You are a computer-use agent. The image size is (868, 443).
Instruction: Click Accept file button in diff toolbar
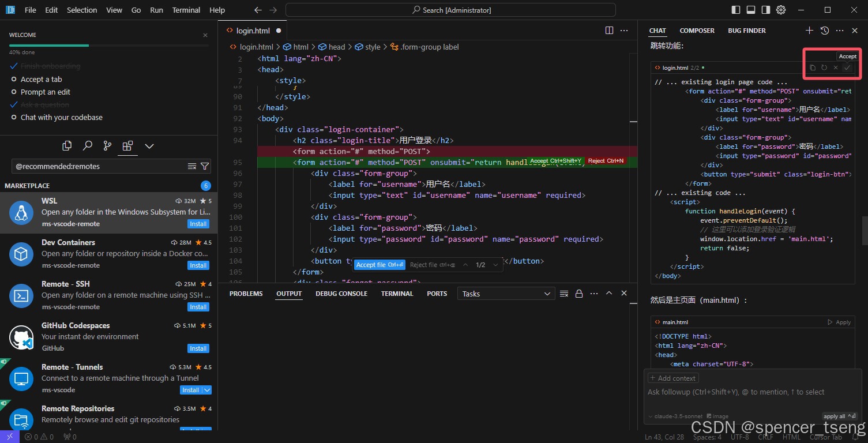pyautogui.click(x=379, y=265)
